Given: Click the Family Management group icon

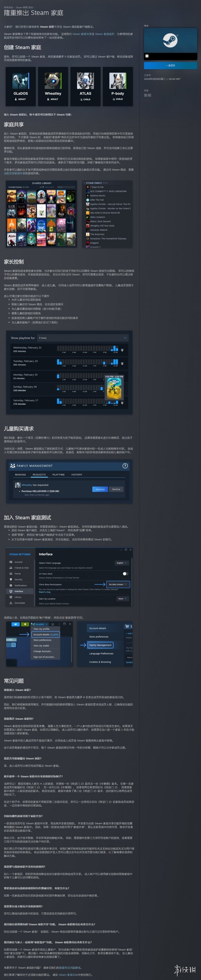Looking at the screenshot, I should pos(13,466).
